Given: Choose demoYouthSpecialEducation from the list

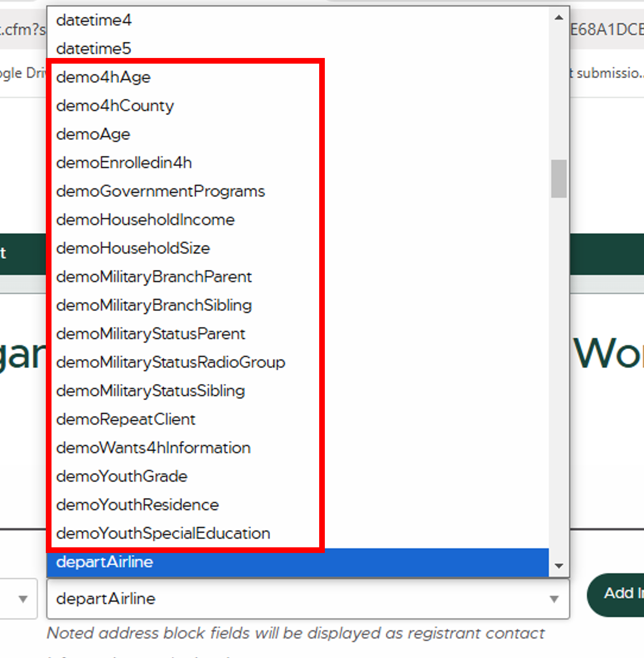Looking at the screenshot, I should coord(163,534).
